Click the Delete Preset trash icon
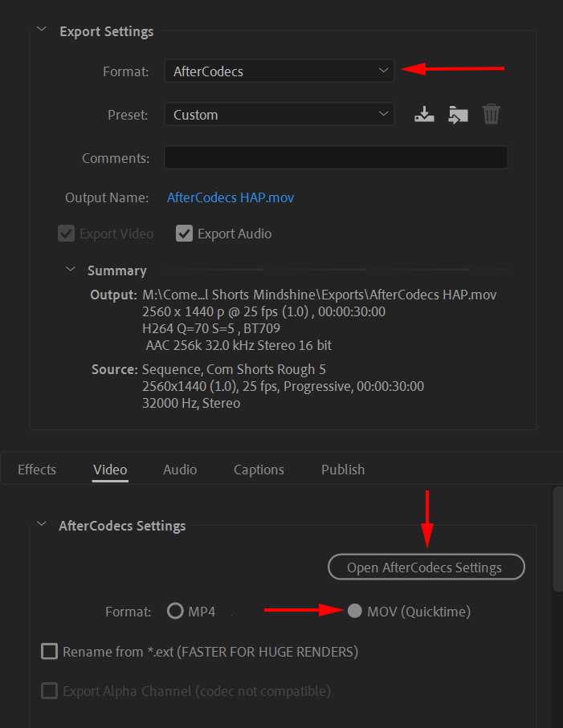 click(491, 114)
